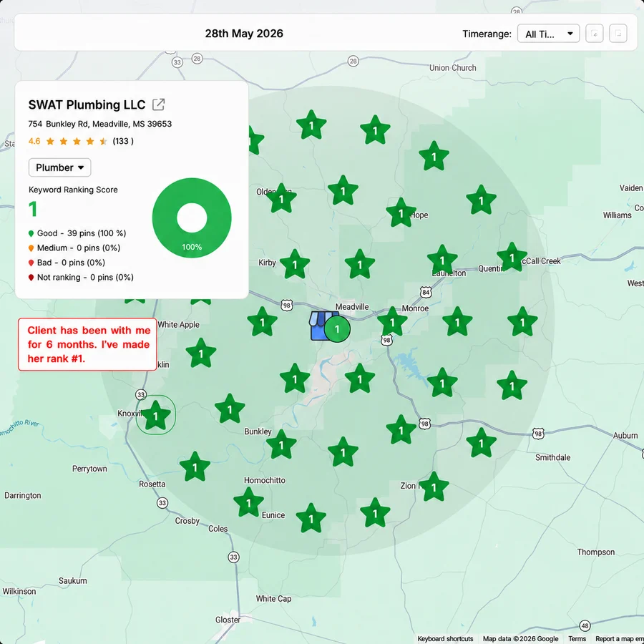644x644 pixels.
Task: Click star pin right of Kirby label
Action: coord(295,265)
